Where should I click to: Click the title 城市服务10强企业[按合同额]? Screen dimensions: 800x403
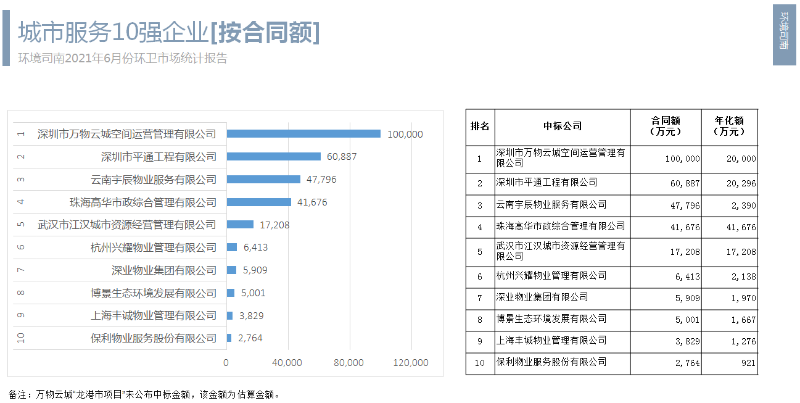pos(169,34)
